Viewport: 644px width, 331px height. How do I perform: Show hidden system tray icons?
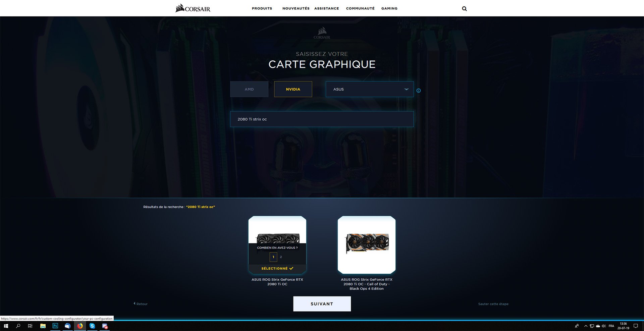(586, 326)
